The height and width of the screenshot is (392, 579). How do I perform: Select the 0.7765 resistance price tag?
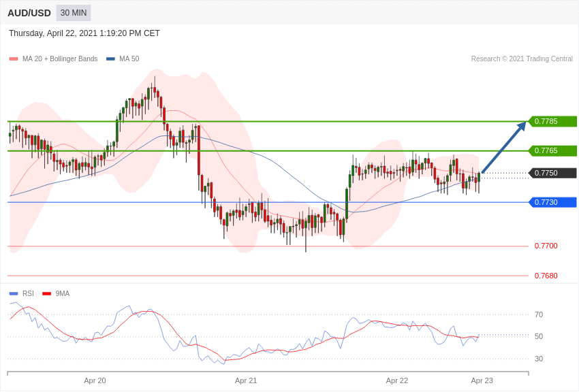coord(553,151)
